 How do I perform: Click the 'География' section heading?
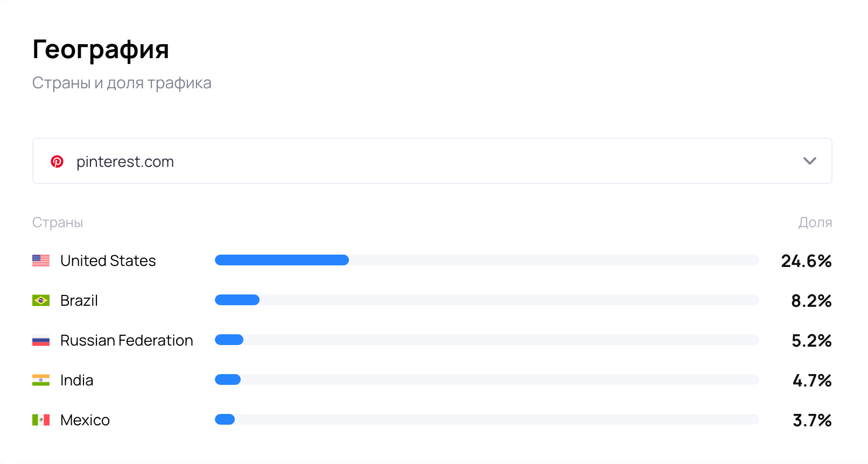pos(101,50)
